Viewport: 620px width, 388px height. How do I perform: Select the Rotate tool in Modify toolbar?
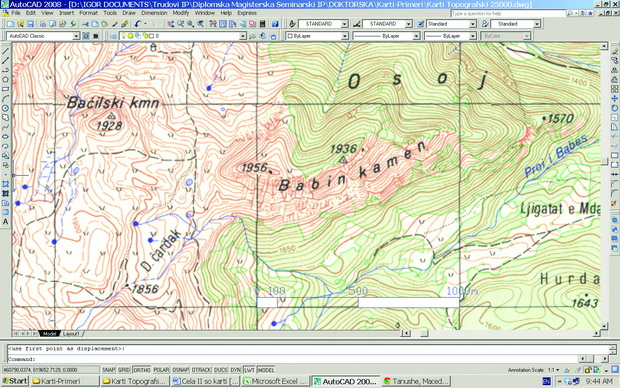[x=614, y=108]
